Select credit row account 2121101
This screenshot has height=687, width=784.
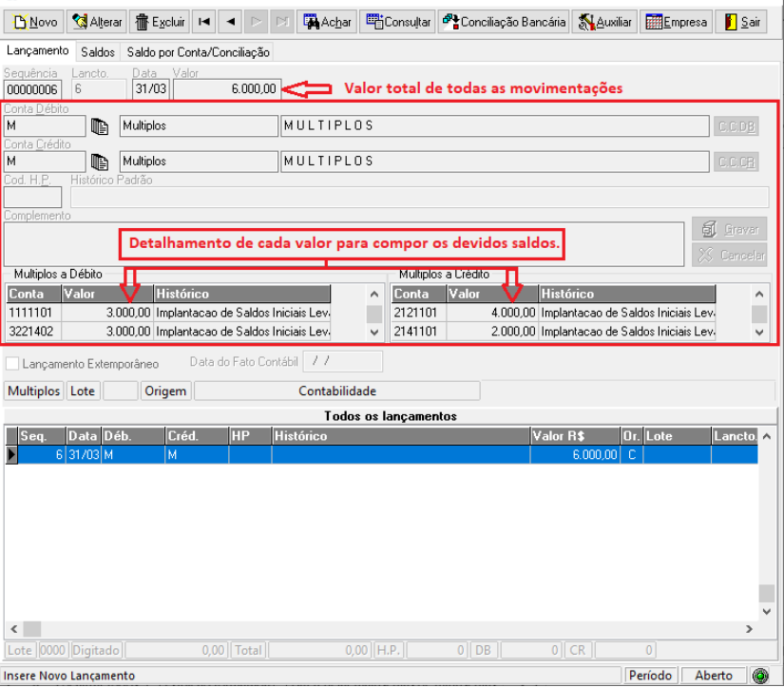click(553, 313)
